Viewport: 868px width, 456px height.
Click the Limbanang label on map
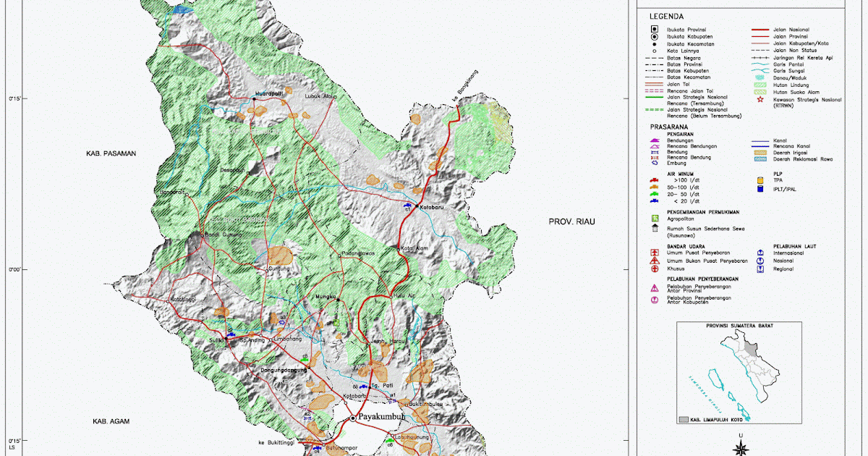(287, 339)
